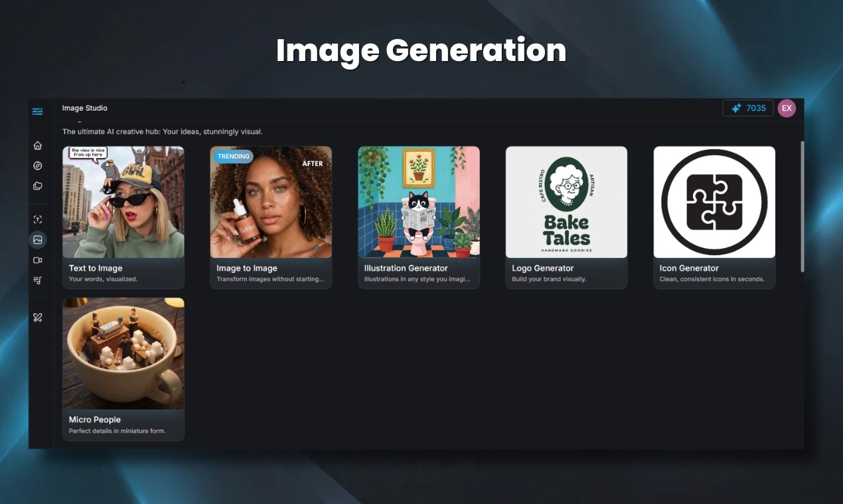Screen dimensions: 843x504
Task: Select the Explore compass icon
Action: point(37,165)
